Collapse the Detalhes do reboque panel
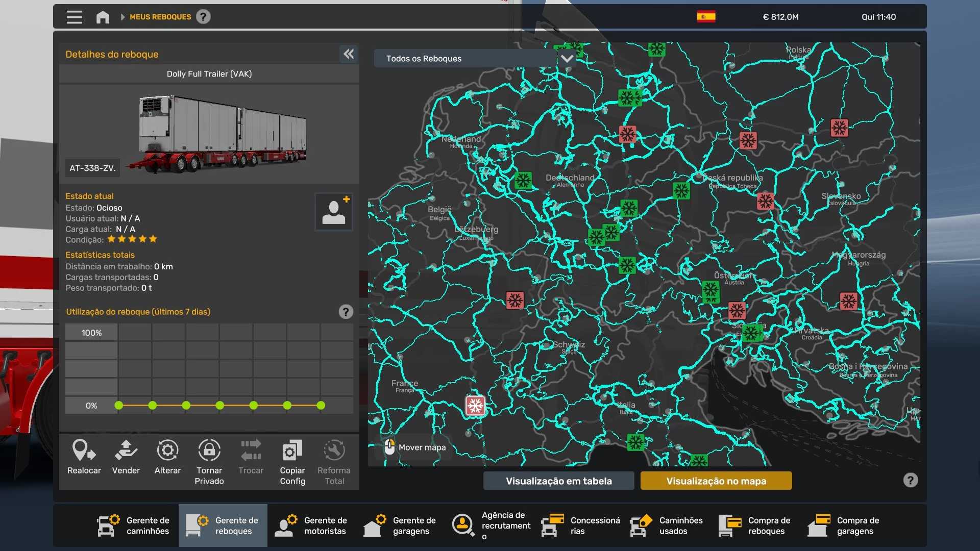Screen dimensions: 980x551 349,54
